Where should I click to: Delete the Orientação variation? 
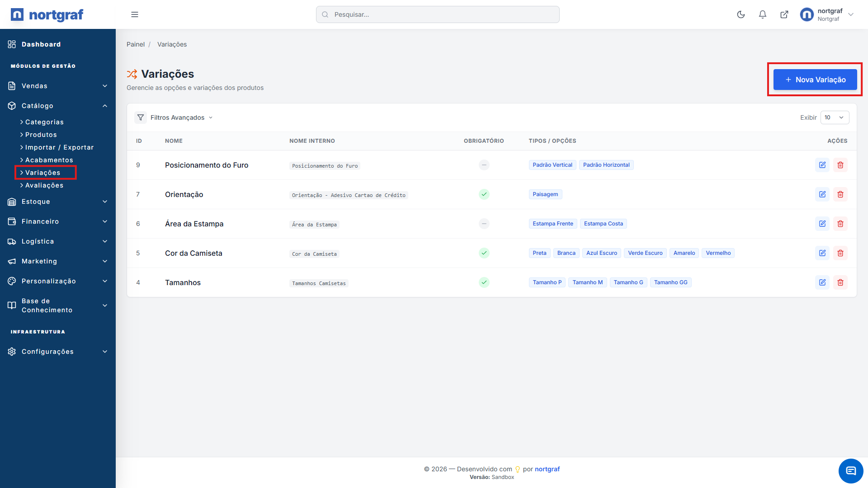pyautogui.click(x=840, y=194)
